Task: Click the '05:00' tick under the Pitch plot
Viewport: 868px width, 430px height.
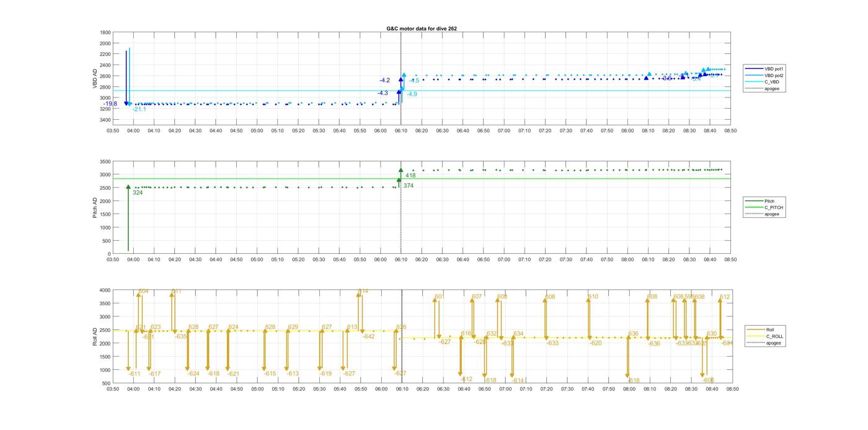Action: coord(257,259)
